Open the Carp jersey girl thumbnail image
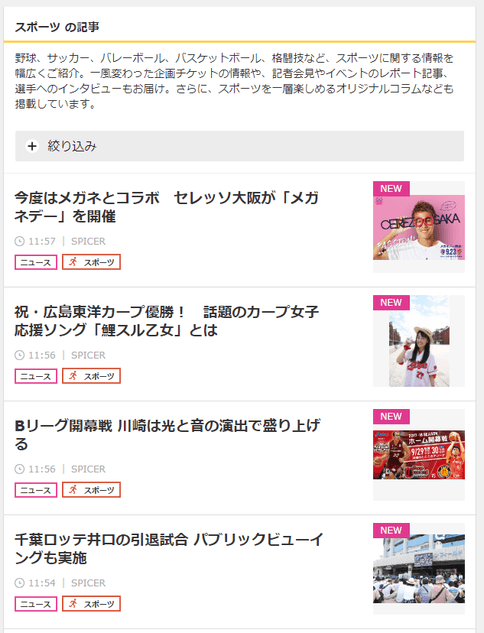Image resolution: width=484 pixels, height=633 pixels. pos(419,341)
